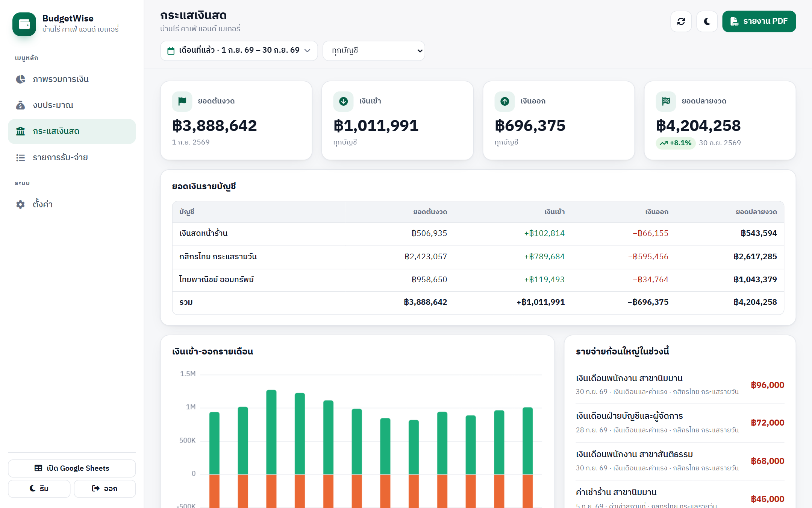Click the ยอดปลายงวด column header

point(756,212)
